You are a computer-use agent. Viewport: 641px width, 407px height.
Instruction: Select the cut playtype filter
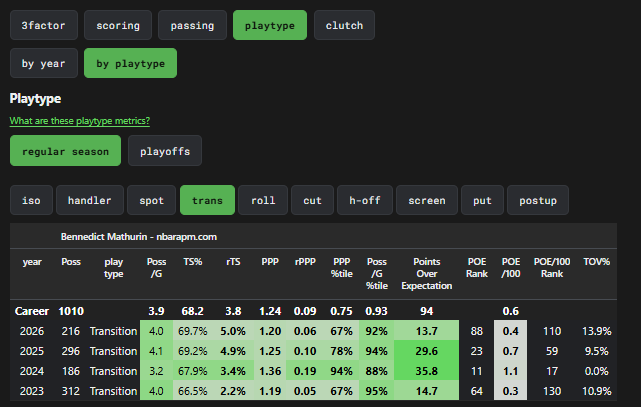312,200
